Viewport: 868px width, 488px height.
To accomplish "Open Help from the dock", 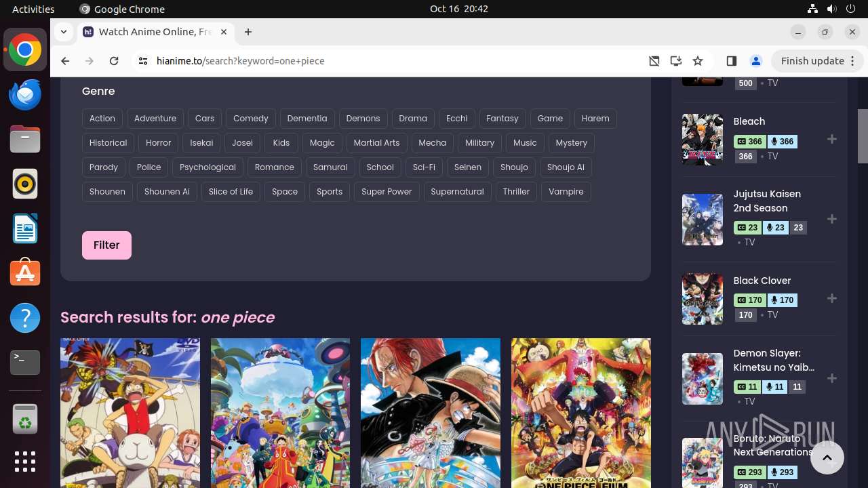I will [x=25, y=318].
